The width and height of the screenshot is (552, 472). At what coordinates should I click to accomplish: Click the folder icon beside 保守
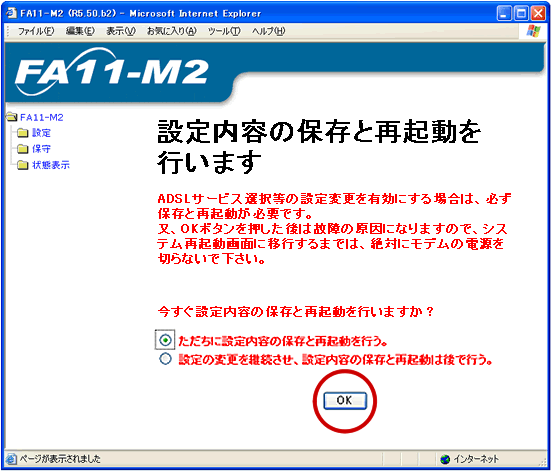click(x=23, y=149)
